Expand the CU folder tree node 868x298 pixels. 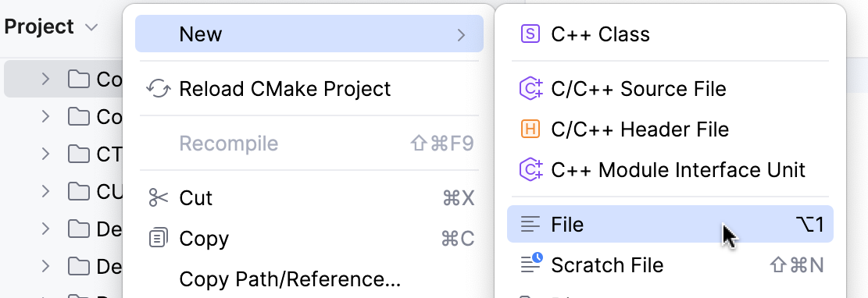(x=45, y=191)
